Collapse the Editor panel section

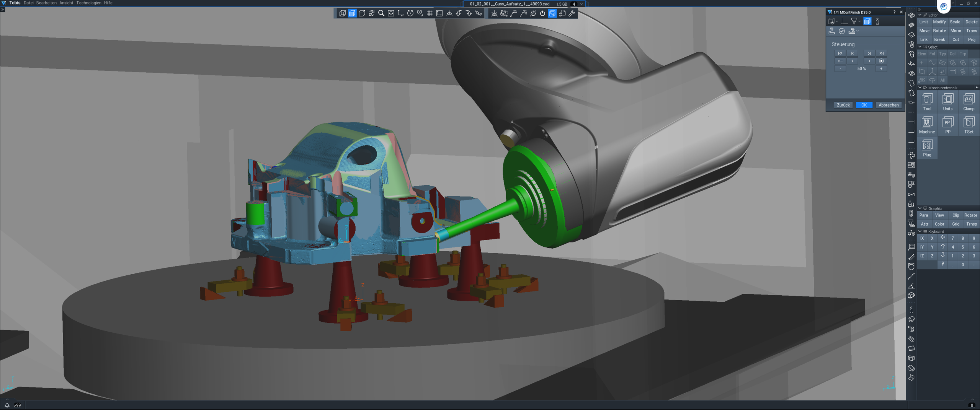coord(920,15)
